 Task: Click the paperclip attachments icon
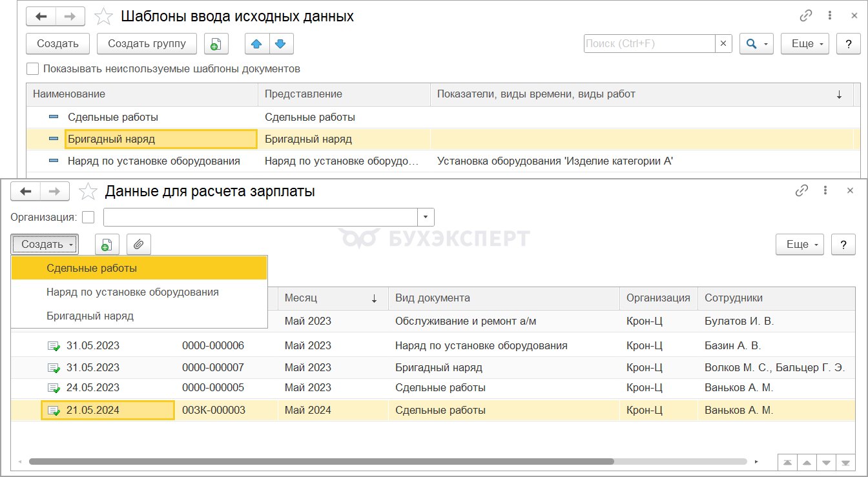point(138,245)
